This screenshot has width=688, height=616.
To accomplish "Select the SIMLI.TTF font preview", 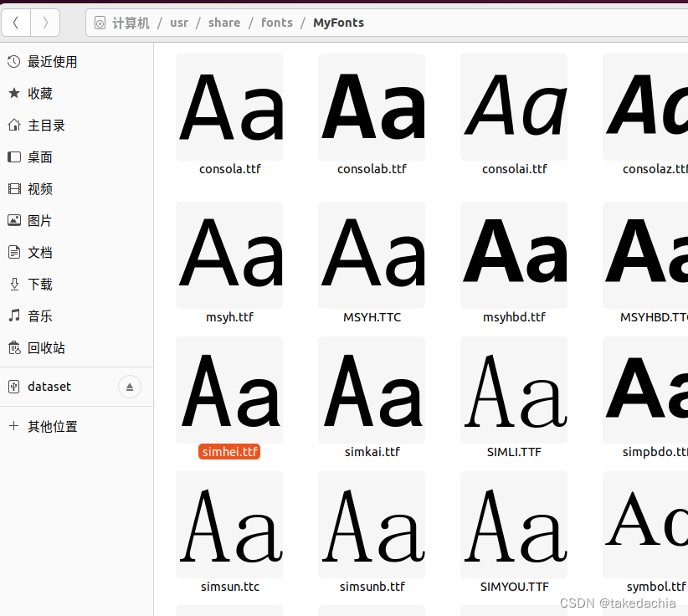I will tap(514, 390).
